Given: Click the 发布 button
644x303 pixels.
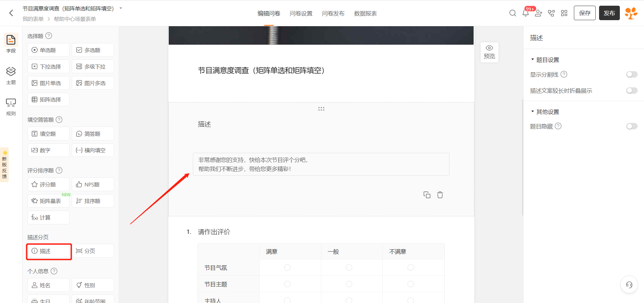Looking at the screenshot, I should 609,13.
